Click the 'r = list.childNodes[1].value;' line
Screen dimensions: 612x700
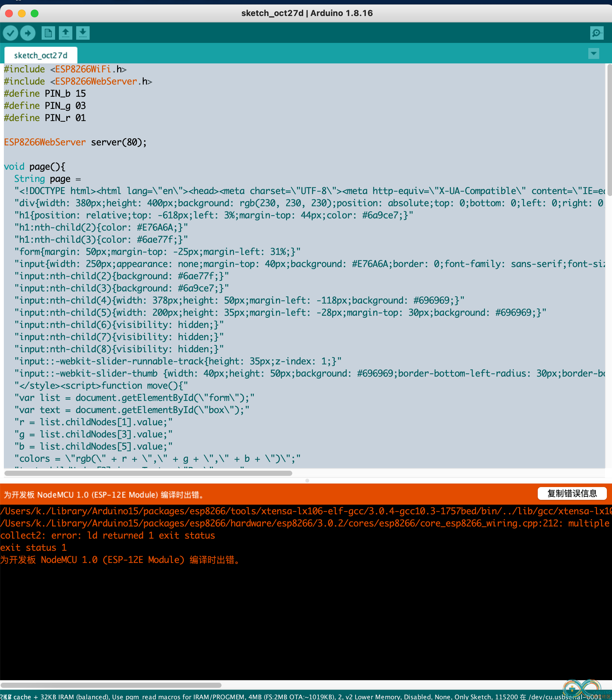coord(93,422)
